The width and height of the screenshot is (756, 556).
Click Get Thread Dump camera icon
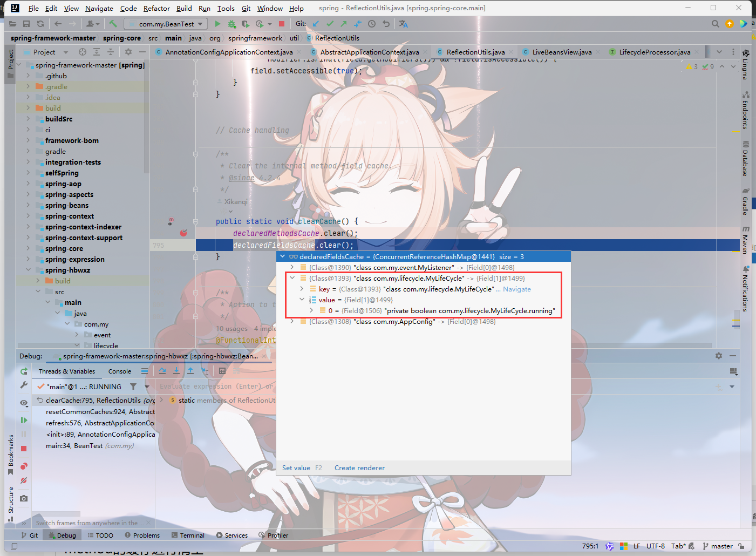pos(24,498)
